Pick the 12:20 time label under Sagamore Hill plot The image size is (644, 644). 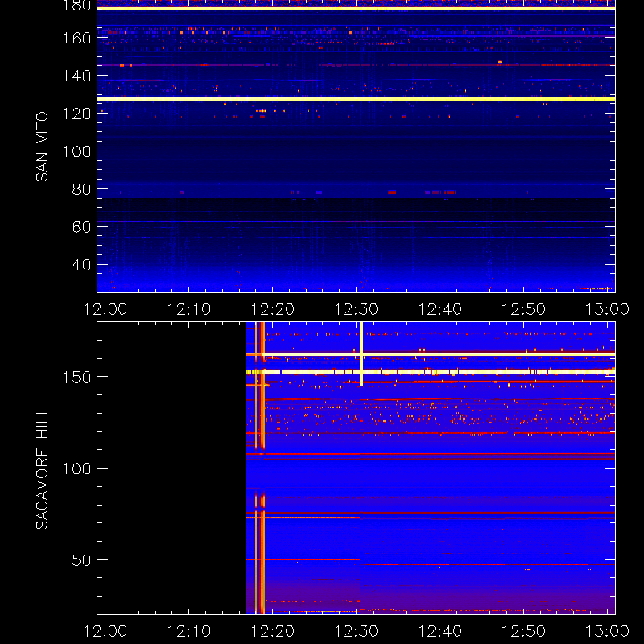[x=273, y=631]
